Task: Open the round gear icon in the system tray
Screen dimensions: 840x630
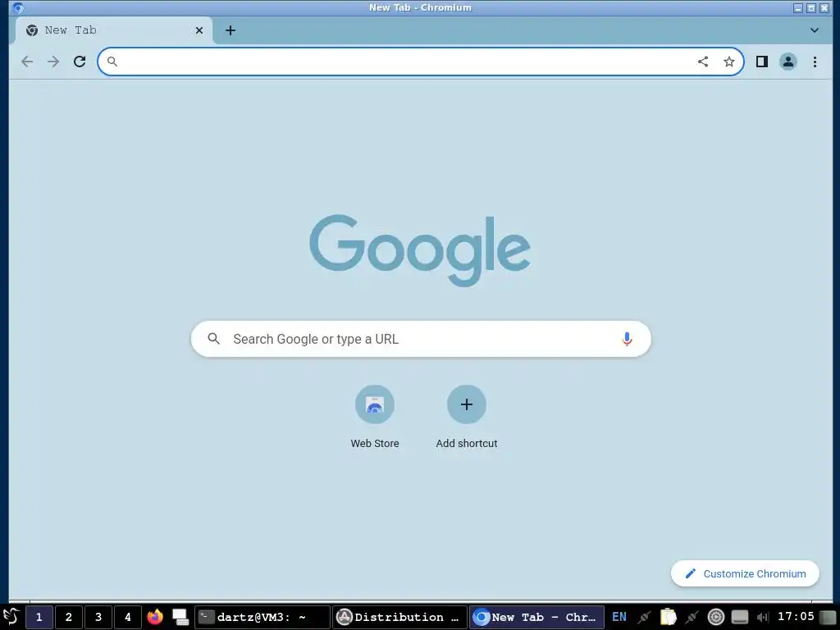Action: click(715, 617)
